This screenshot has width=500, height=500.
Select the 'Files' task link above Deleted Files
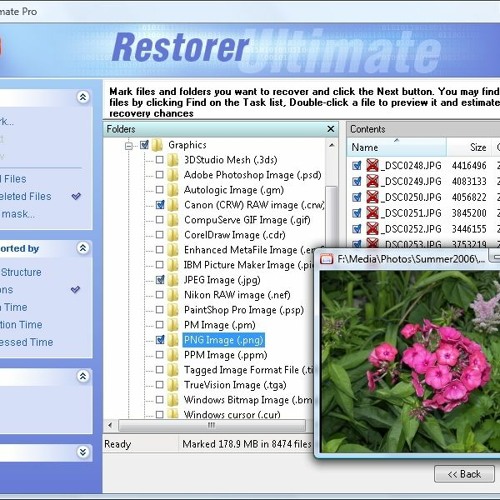(x=14, y=179)
